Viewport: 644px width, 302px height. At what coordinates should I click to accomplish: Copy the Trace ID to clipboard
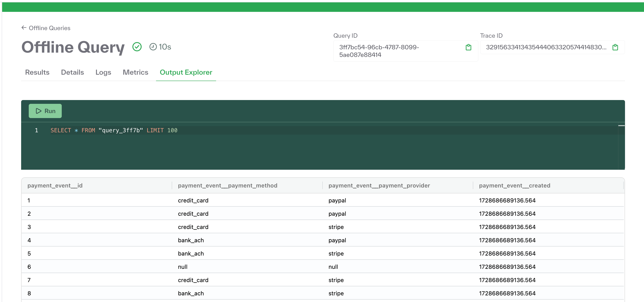[615, 47]
